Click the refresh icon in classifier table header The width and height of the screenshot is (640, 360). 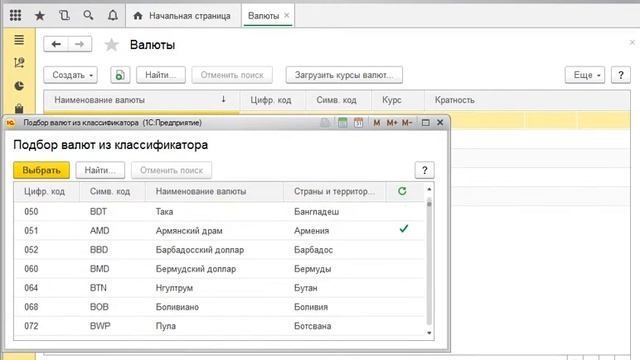click(x=402, y=191)
